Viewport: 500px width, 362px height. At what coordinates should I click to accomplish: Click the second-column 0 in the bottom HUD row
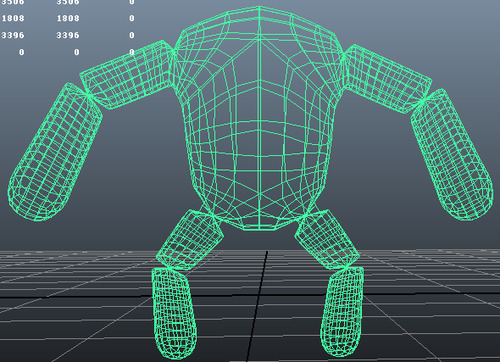coord(77,52)
